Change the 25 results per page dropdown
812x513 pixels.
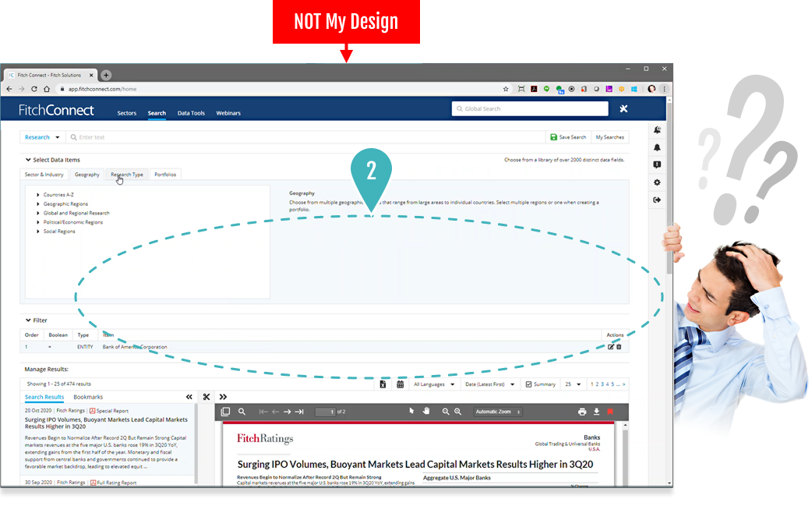(x=573, y=384)
